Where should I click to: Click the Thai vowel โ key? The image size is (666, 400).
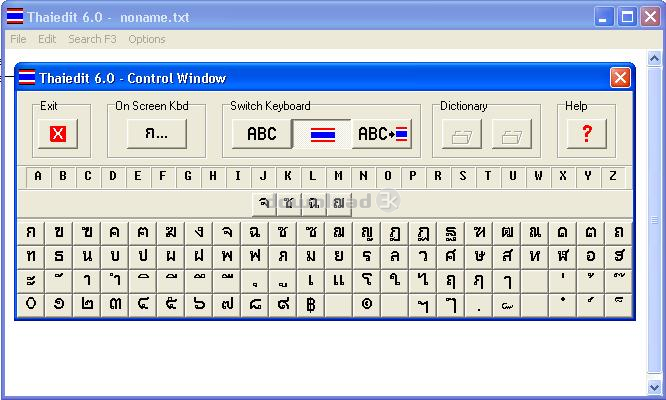click(367, 281)
